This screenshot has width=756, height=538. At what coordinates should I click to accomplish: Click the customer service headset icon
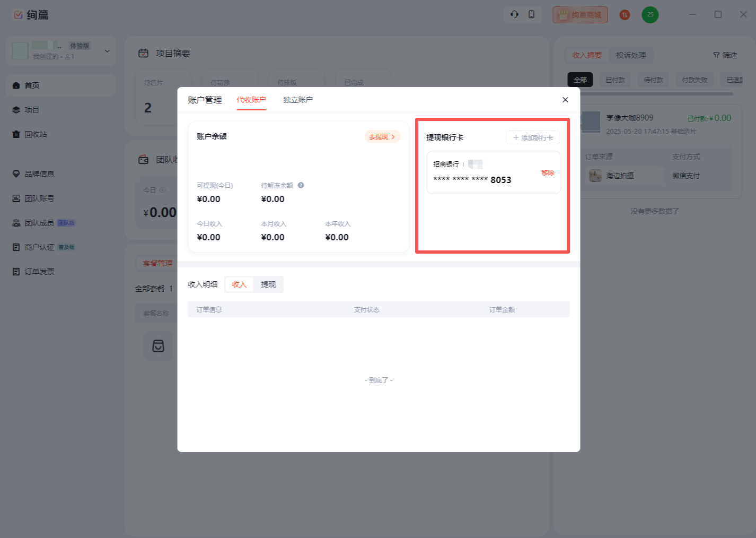pyautogui.click(x=514, y=15)
